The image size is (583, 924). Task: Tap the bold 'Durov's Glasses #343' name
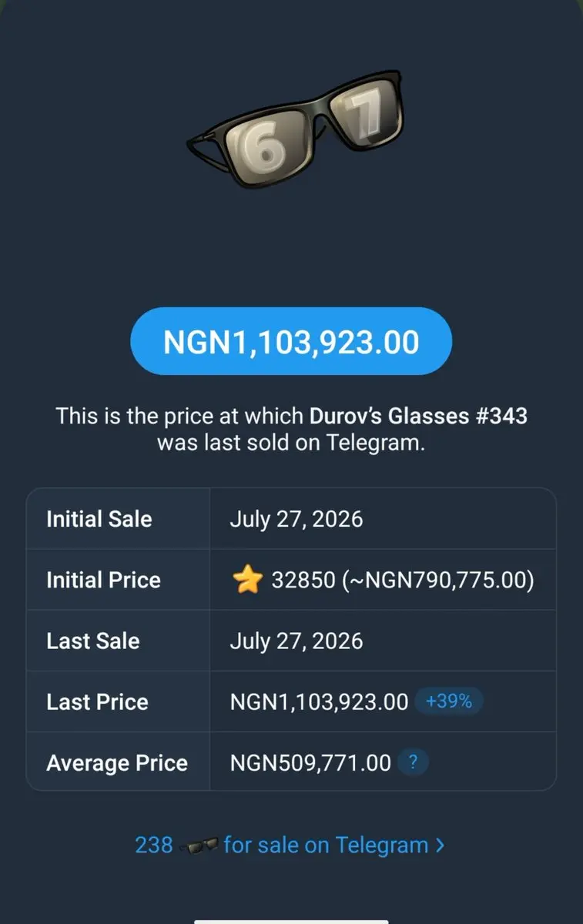[x=418, y=417]
